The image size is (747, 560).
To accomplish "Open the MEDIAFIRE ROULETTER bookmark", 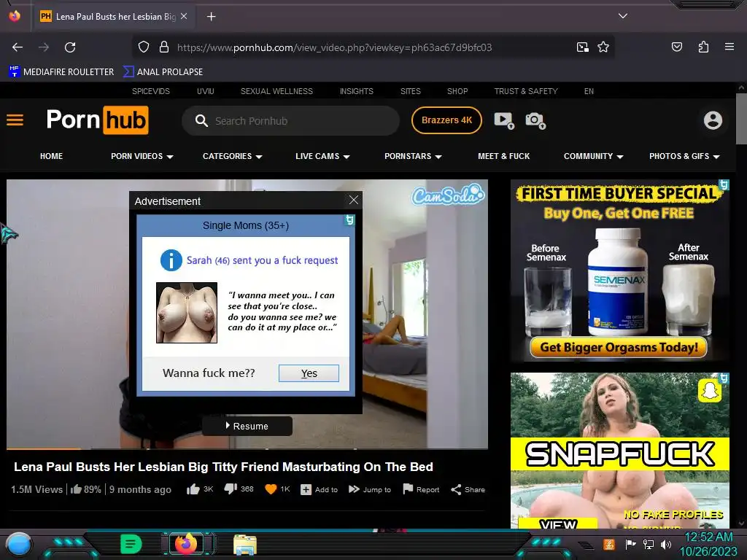I will tap(61, 72).
